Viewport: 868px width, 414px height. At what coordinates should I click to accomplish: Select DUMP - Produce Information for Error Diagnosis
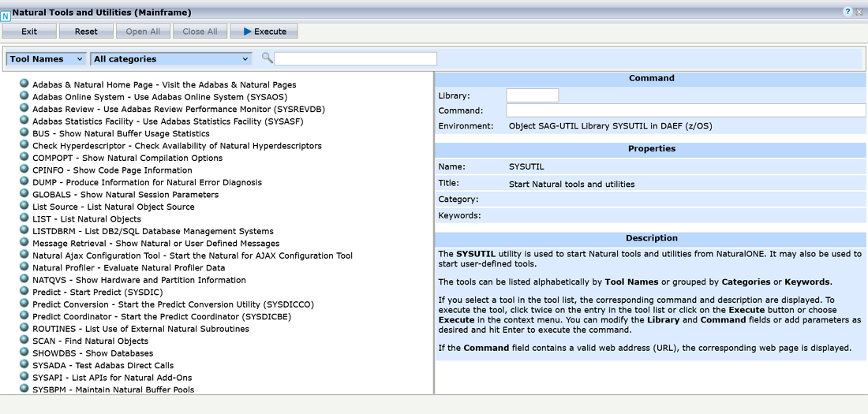148,182
